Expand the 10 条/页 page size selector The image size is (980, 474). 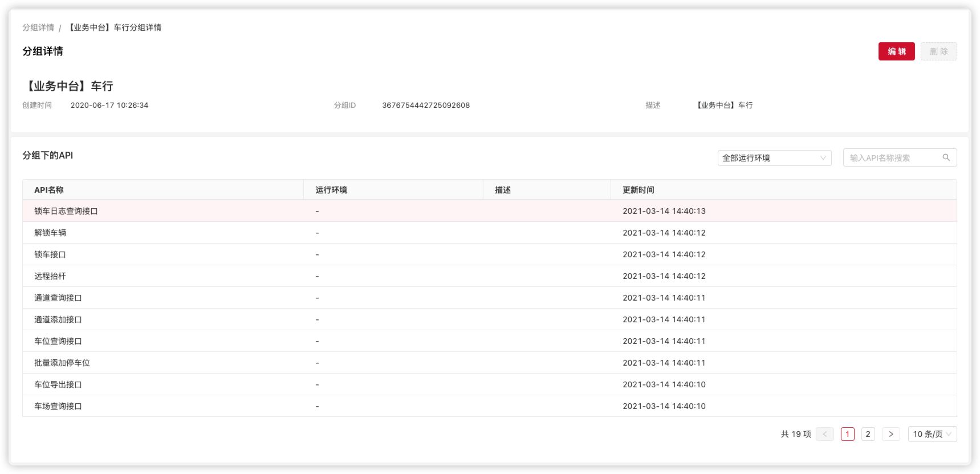tap(932, 434)
